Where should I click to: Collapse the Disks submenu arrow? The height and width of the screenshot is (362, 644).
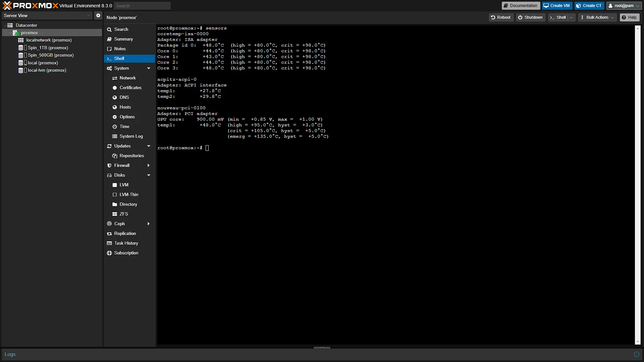pos(149,175)
